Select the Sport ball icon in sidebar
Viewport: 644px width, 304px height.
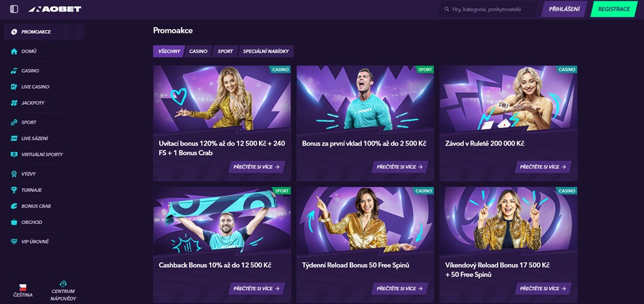(x=14, y=122)
